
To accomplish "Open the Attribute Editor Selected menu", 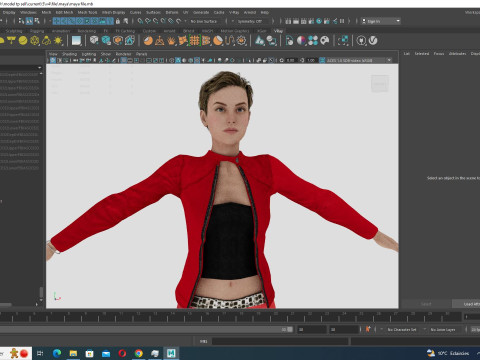I will pos(422,54).
